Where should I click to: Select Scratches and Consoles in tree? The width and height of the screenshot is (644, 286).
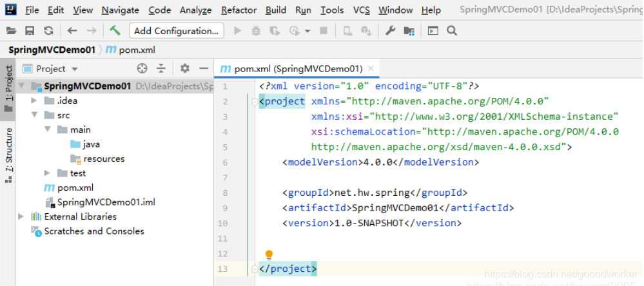click(x=88, y=231)
